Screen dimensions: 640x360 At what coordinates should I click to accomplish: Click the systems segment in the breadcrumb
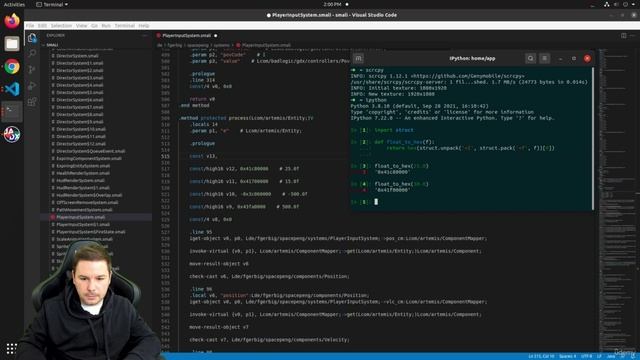pos(222,45)
